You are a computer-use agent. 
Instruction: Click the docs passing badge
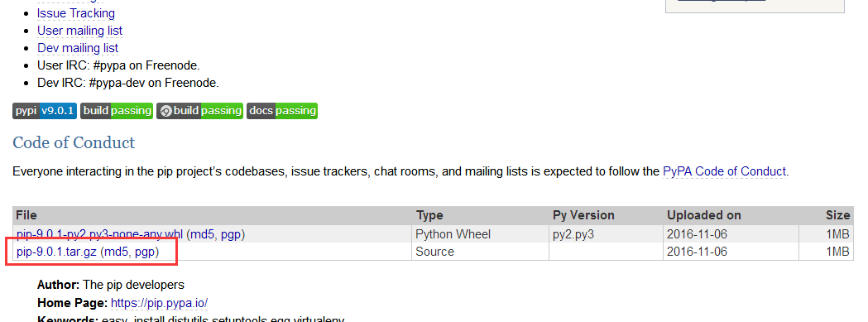tap(282, 111)
